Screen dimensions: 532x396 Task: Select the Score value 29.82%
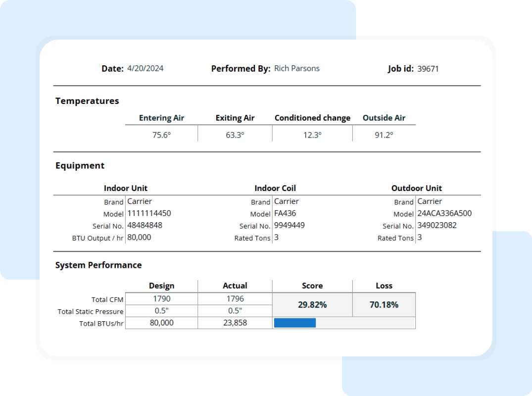pyautogui.click(x=312, y=304)
